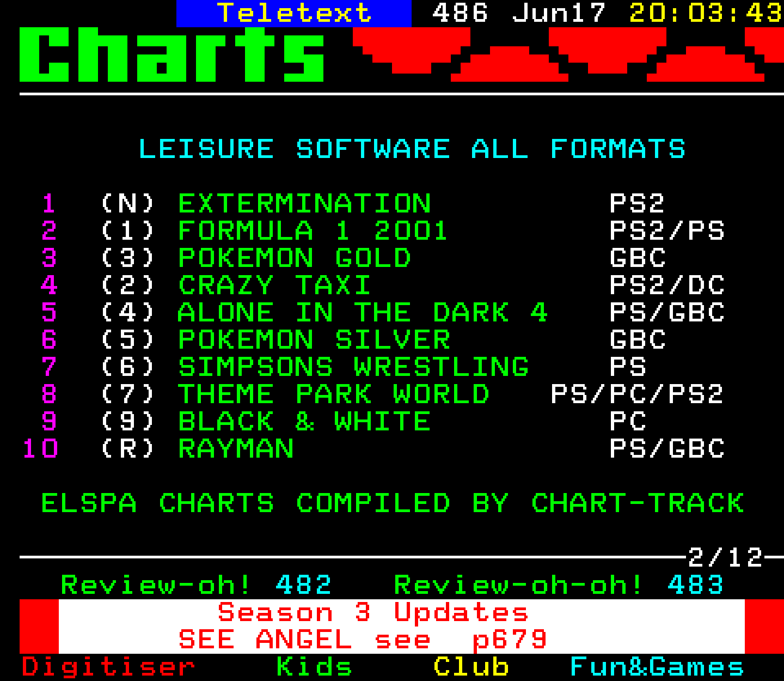Select the CRAZY TAXI chart entry
The image size is (784, 681).
pyautogui.click(x=274, y=285)
